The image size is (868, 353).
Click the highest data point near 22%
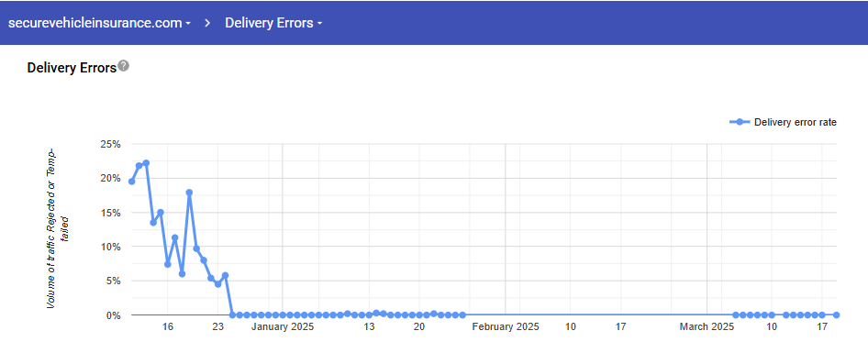tap(146, 163)
